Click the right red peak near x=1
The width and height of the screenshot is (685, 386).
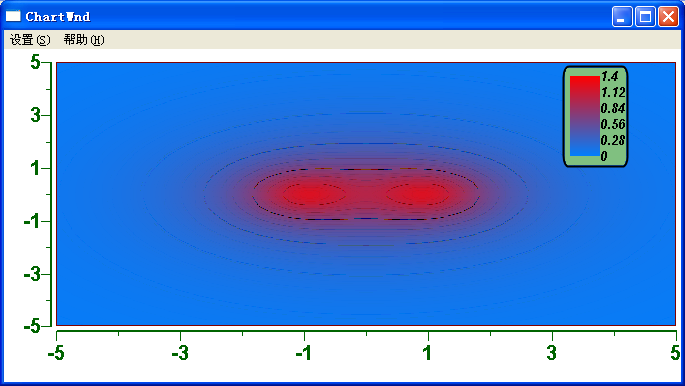(419, 194)
